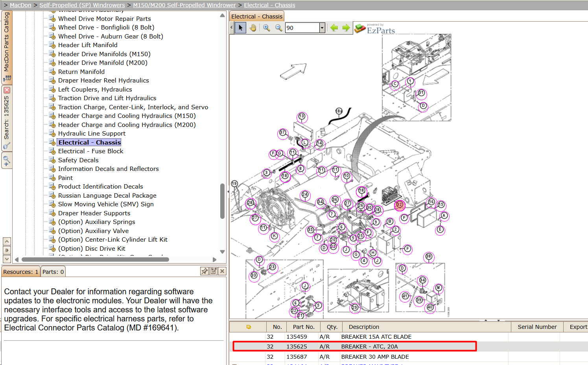Open the zoom percentage dropdown
This screenshot has height=365, width=588.
(322, 28)
